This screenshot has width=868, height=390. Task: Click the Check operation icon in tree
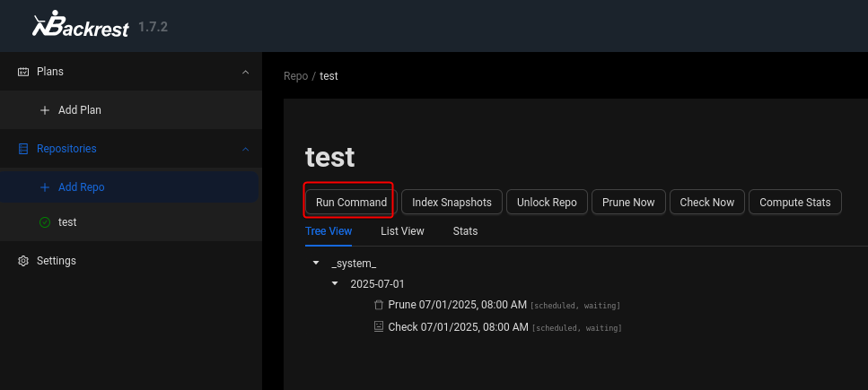coord(378,327)
